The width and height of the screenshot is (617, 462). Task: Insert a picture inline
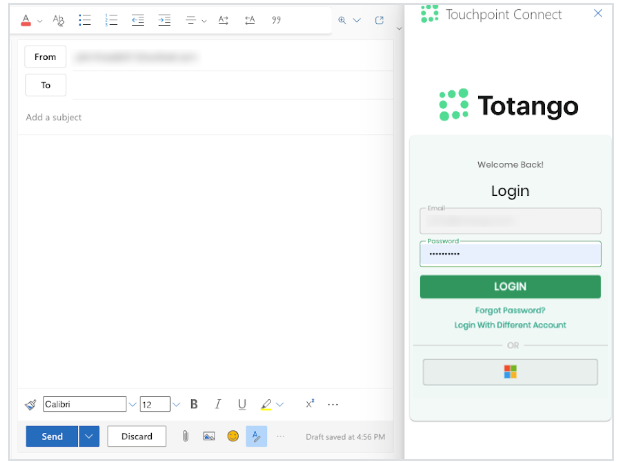tap(209, 436)
